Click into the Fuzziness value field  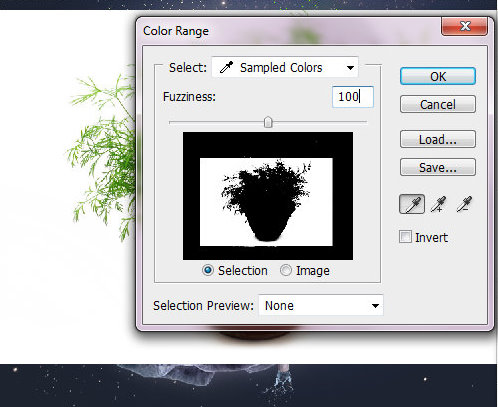[353, 97]
